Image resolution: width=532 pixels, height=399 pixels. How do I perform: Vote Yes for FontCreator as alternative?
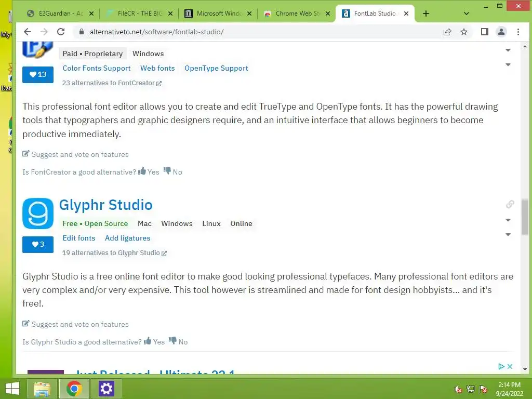(x=149, y=171)
